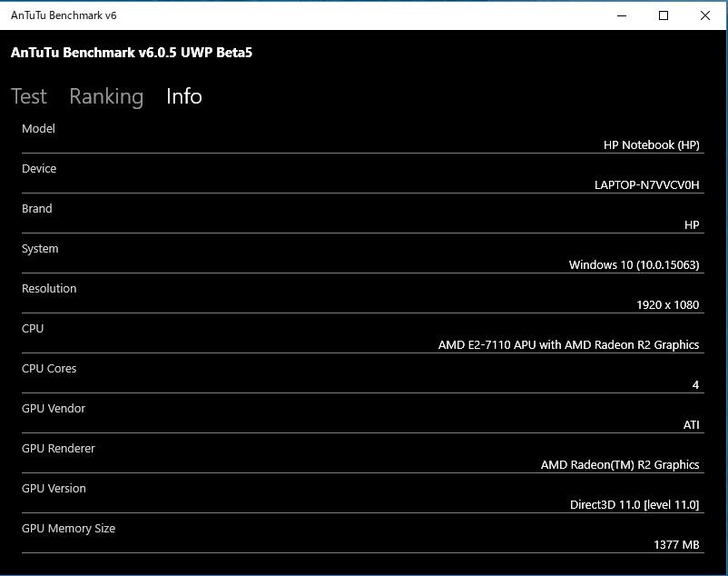Maximize the AnTuTu Benchmark window
This screenshot has width=728, height=576.
(663, 15)
